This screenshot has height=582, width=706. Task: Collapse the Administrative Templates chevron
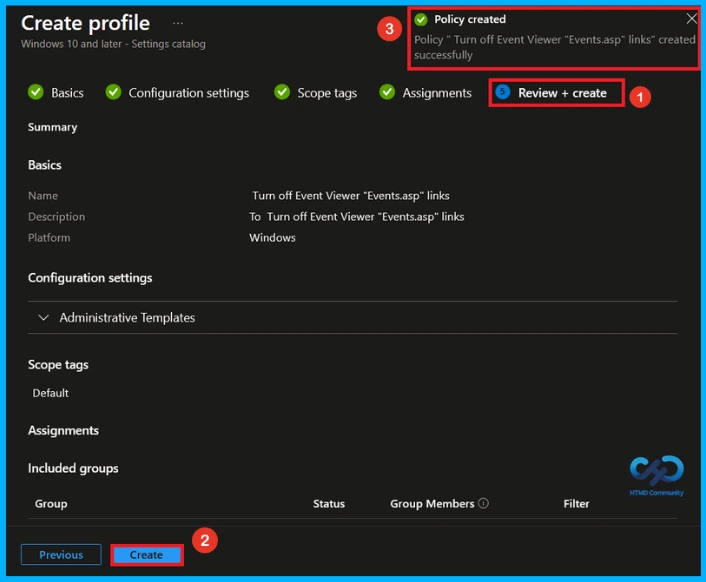pos(44,318)
